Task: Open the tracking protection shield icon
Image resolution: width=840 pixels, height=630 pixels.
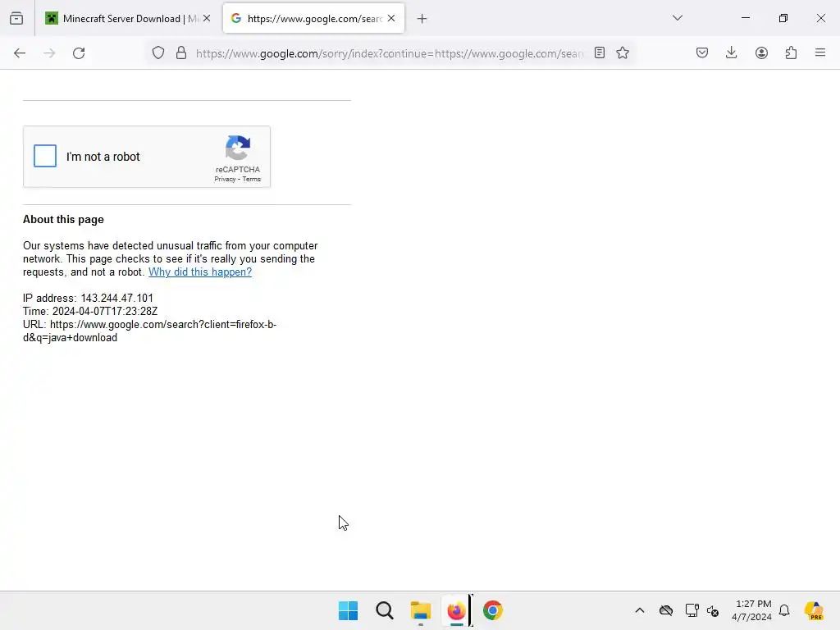Action: click(x=158, y=53)
